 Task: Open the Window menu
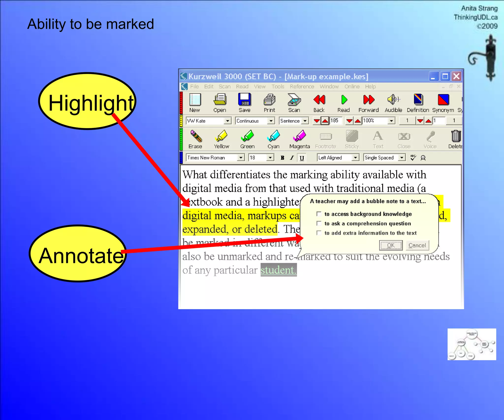[x=329, y=87]
